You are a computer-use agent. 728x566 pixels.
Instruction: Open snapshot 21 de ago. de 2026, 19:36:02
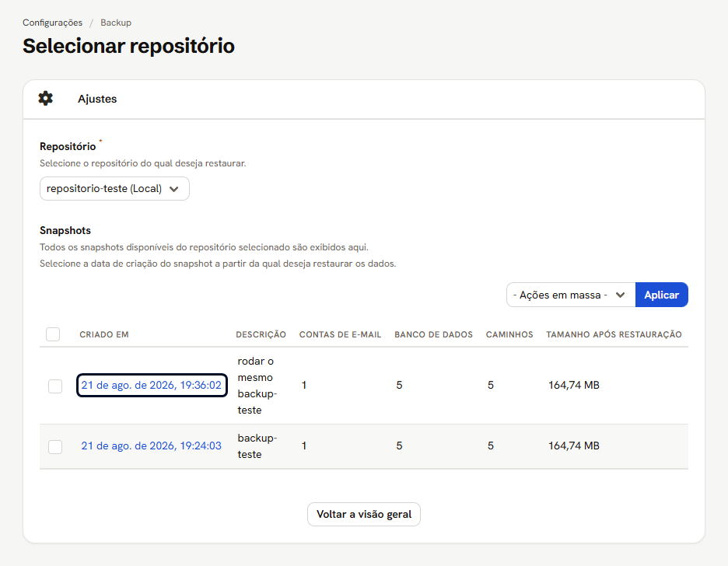(x=152, y=385)
